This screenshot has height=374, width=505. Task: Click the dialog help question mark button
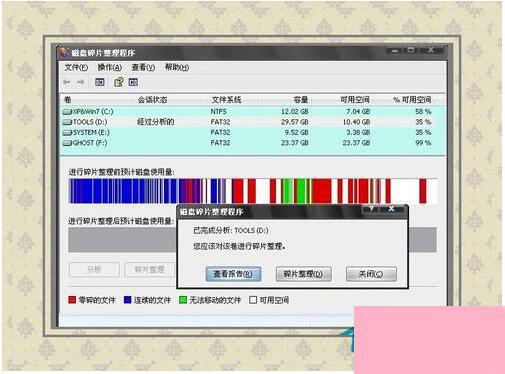(x=371, y=209)
